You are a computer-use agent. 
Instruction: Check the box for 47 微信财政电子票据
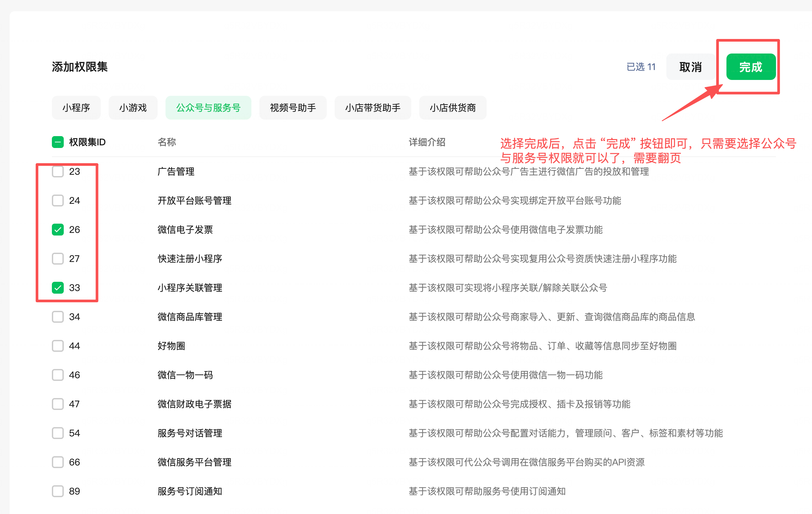tap(58, 404)
